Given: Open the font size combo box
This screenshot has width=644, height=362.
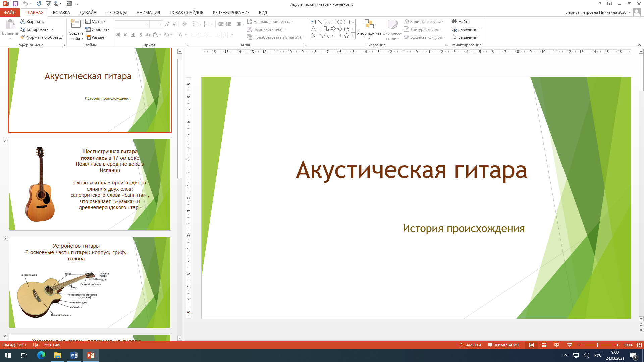Looking at the screenshot, I should [156, 24].
